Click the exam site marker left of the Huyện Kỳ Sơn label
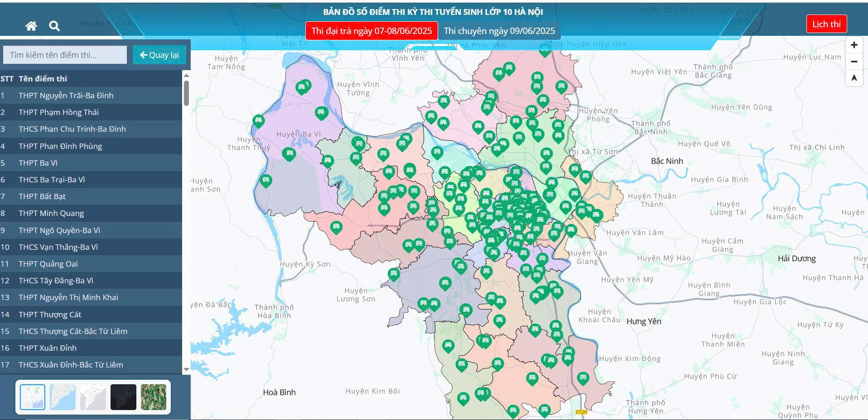868x420 pixels. point(336,226)
